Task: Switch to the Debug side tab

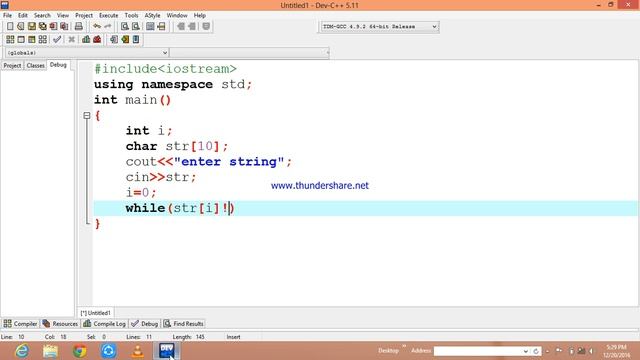Action: (x=58, y=65)
